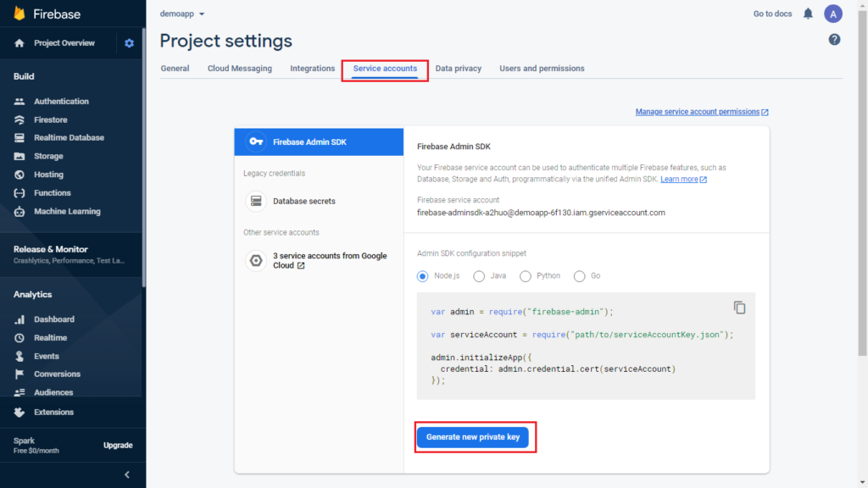Choose the Go snippet option

pos(579,276)
